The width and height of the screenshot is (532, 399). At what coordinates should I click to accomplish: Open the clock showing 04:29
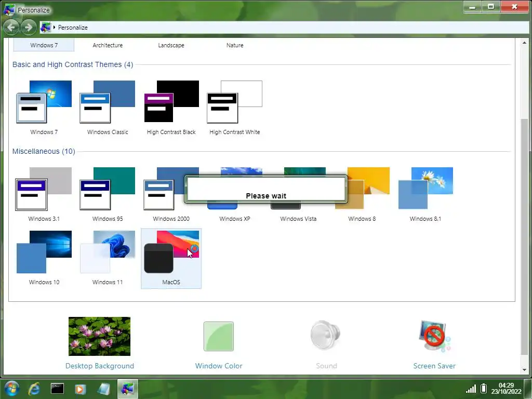tap(506, 389)
